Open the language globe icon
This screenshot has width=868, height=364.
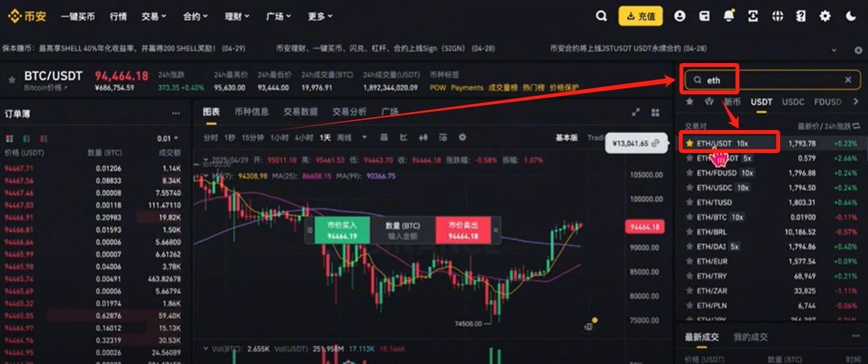click(777, 17)
